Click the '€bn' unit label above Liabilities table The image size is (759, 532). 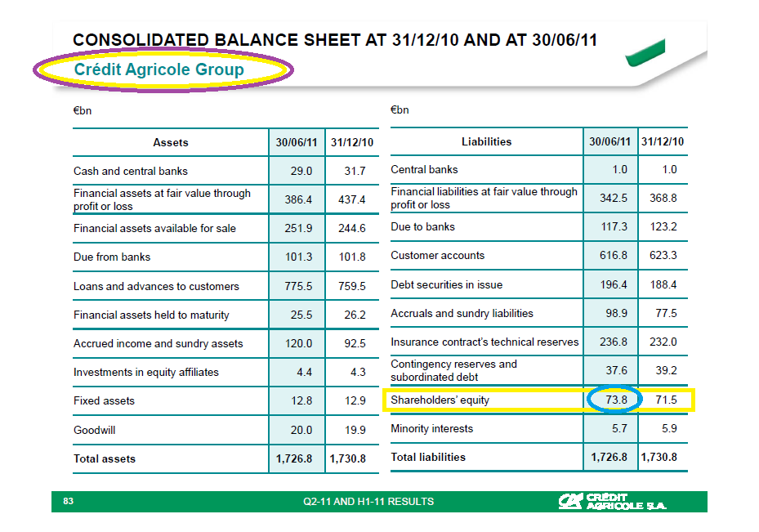click(x=400, y=110)
